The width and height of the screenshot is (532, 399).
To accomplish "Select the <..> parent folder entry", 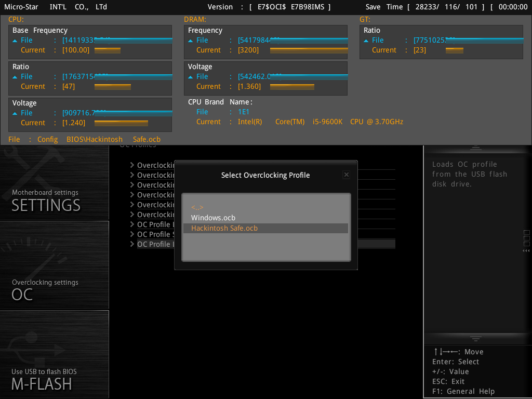I will click(197, 207).
